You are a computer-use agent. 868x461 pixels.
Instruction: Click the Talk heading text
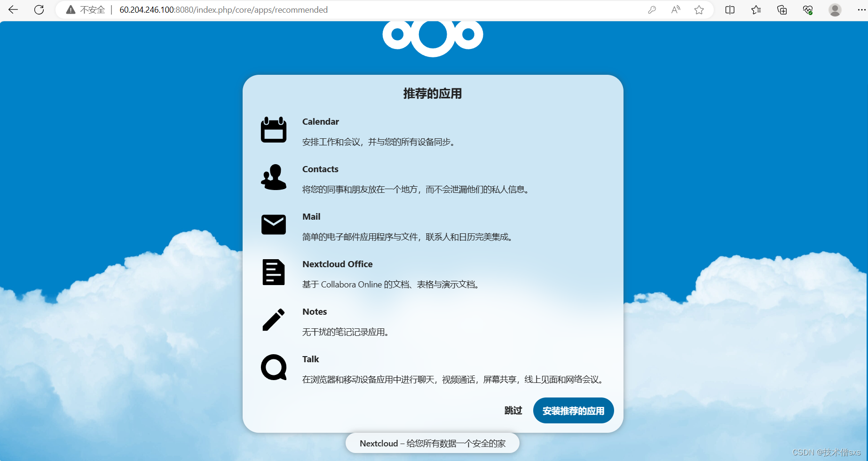pos(311,359)
